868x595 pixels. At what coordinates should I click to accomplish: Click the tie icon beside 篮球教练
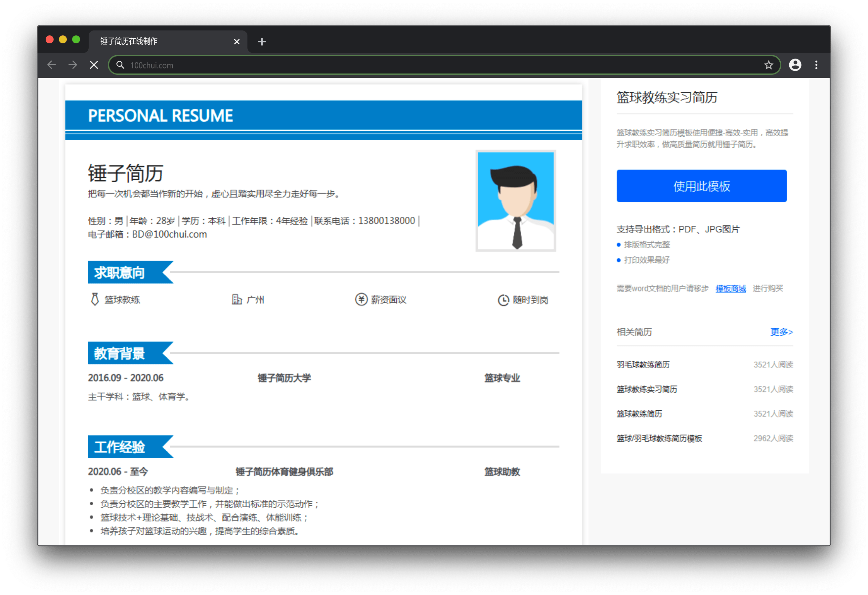(x=95, y=299)
